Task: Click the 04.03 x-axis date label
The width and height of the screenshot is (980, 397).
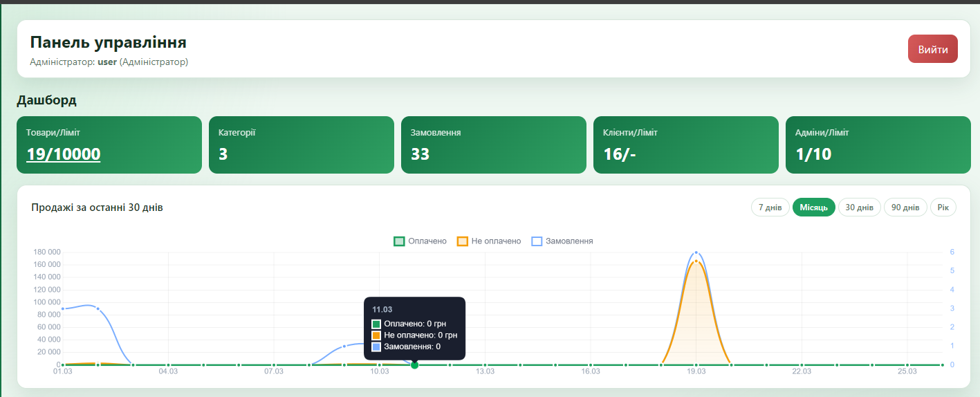Action: [x=168, y=372]
